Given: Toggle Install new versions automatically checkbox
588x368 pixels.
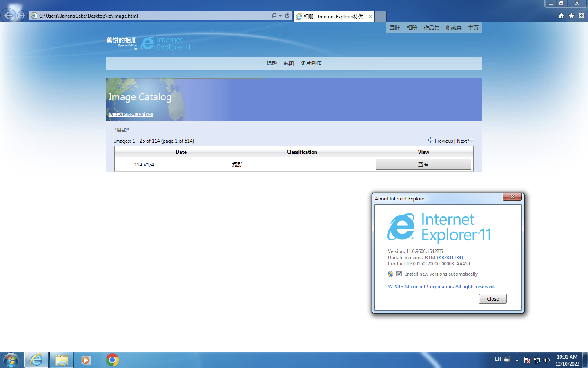Looking at the screenshot, I should point(399,274).
